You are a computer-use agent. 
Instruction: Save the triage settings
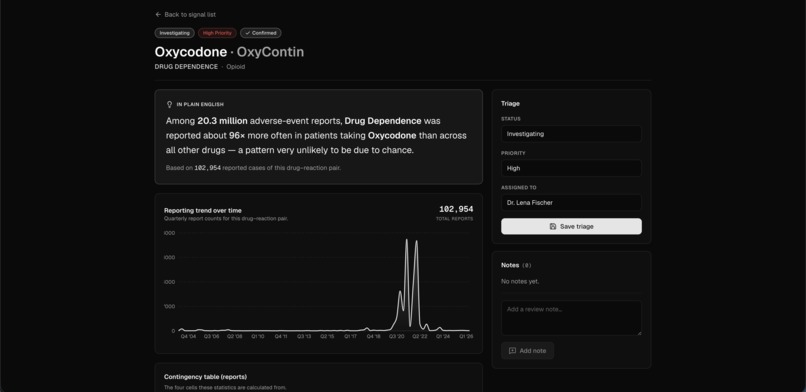point(571,227)
